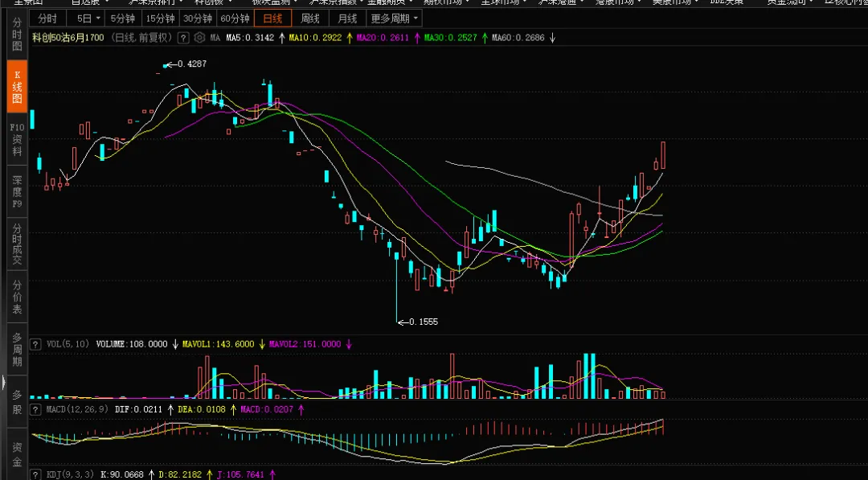The width and height of the screenshot is (868, 480).
Task: Select the 5日 period tab
Action: [x=84, y=18]
